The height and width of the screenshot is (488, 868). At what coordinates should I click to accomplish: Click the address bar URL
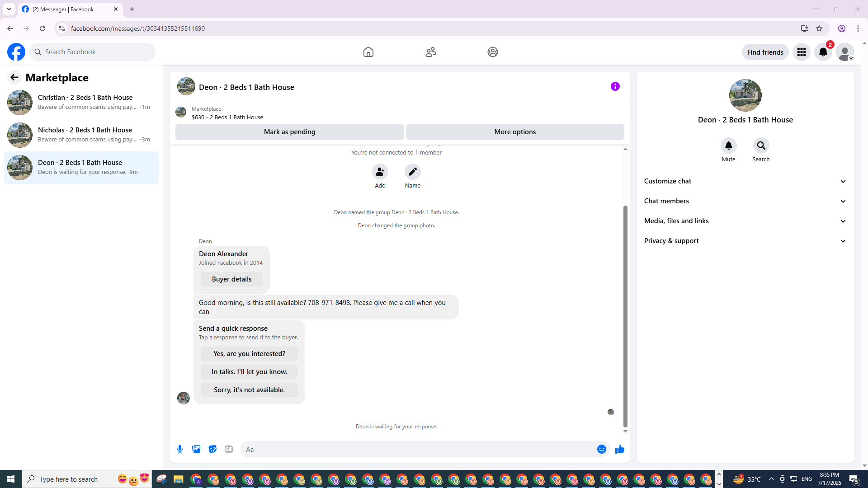point(138,28)
